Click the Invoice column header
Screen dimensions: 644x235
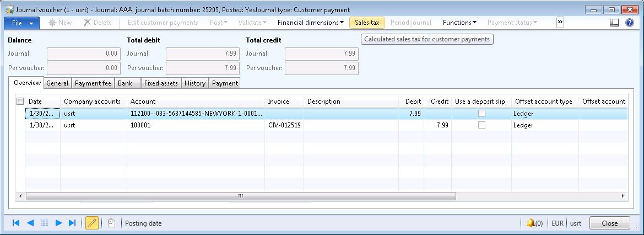tap(284, 102)
